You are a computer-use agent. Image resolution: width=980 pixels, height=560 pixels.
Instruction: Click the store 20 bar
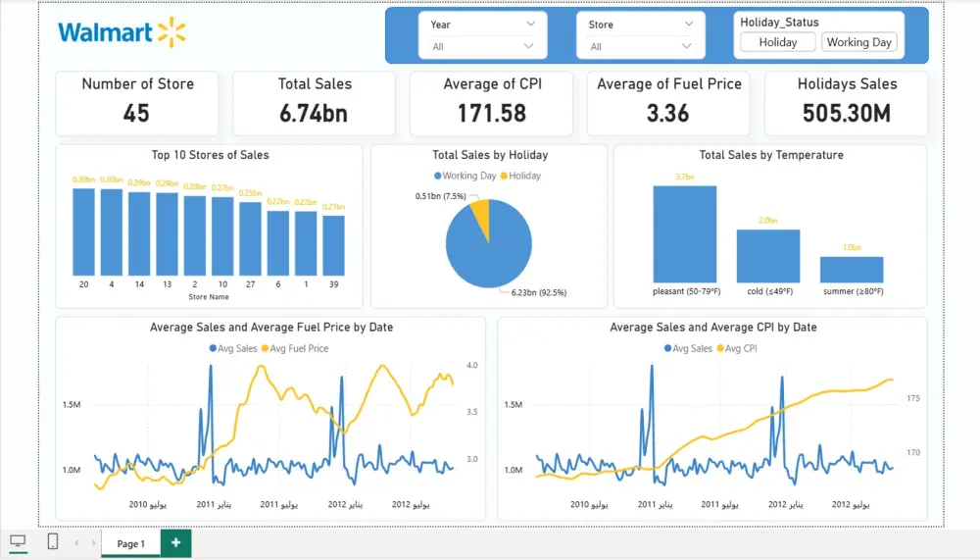pyautogui.click(x=83, y=232)
